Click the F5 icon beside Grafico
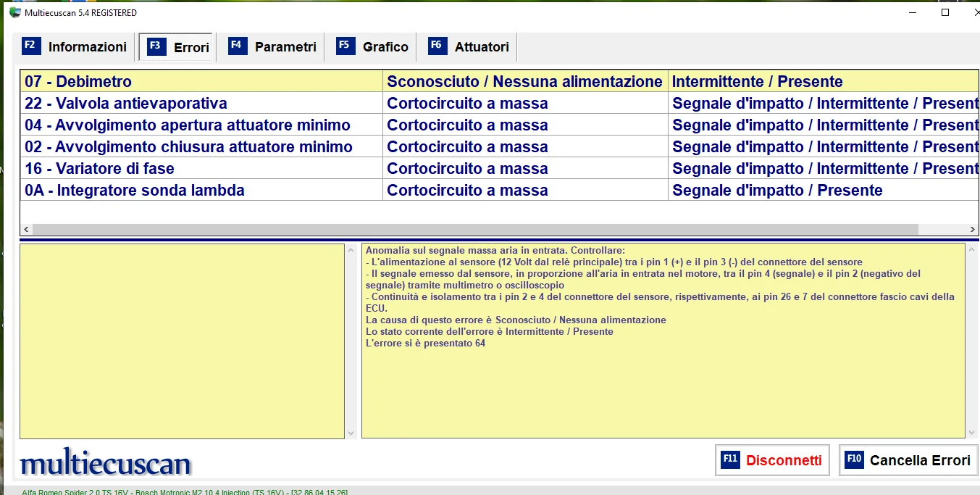 tap(345, 46)
